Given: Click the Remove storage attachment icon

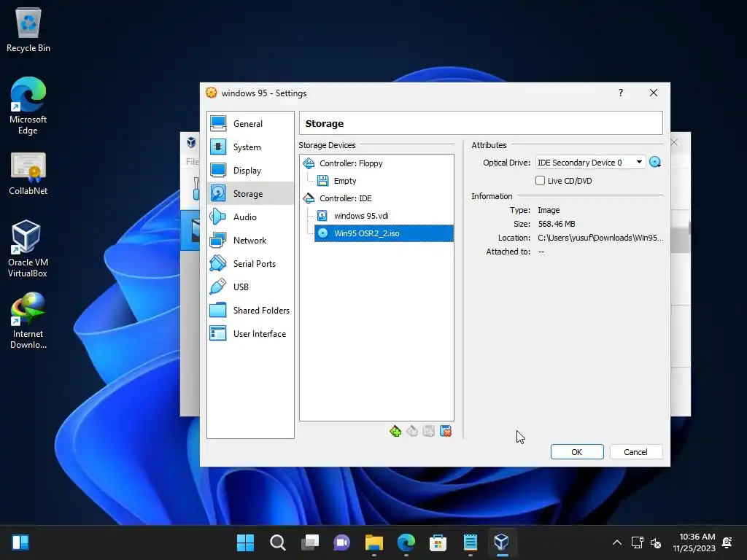Looking at the screenshot, I should [446, 432].
